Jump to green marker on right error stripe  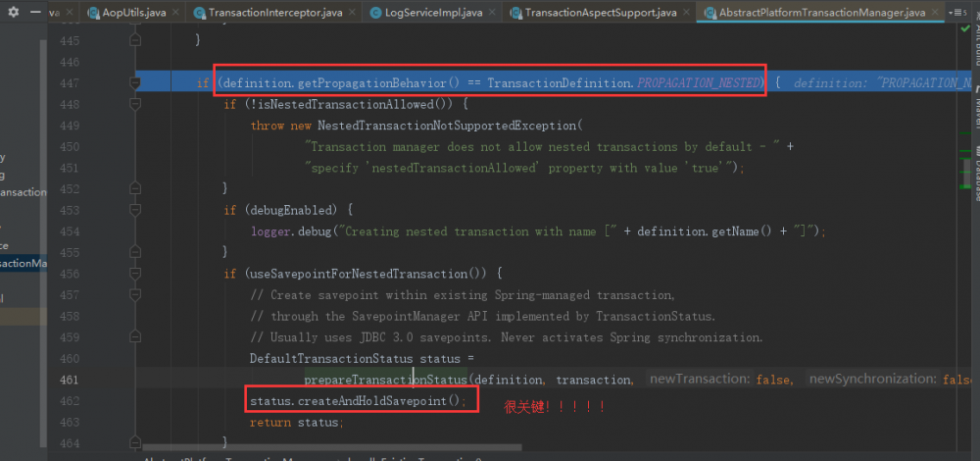tap(965, 186)
